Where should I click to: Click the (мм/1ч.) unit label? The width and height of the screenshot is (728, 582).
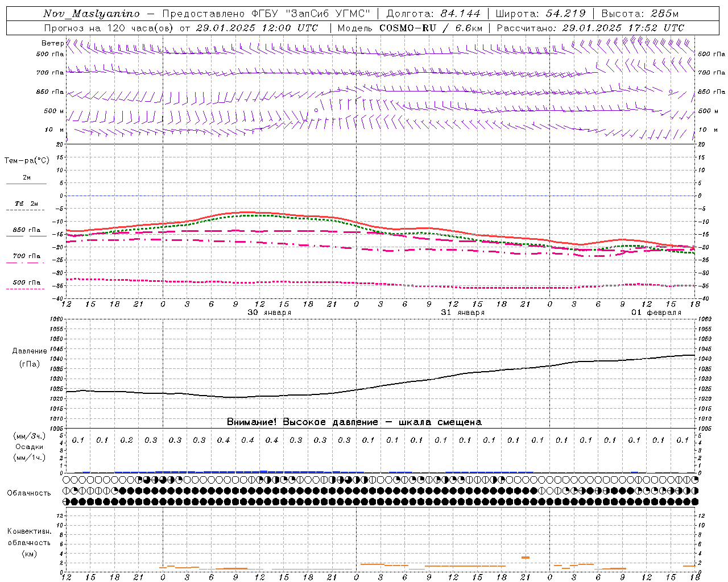tap(30, 458)
